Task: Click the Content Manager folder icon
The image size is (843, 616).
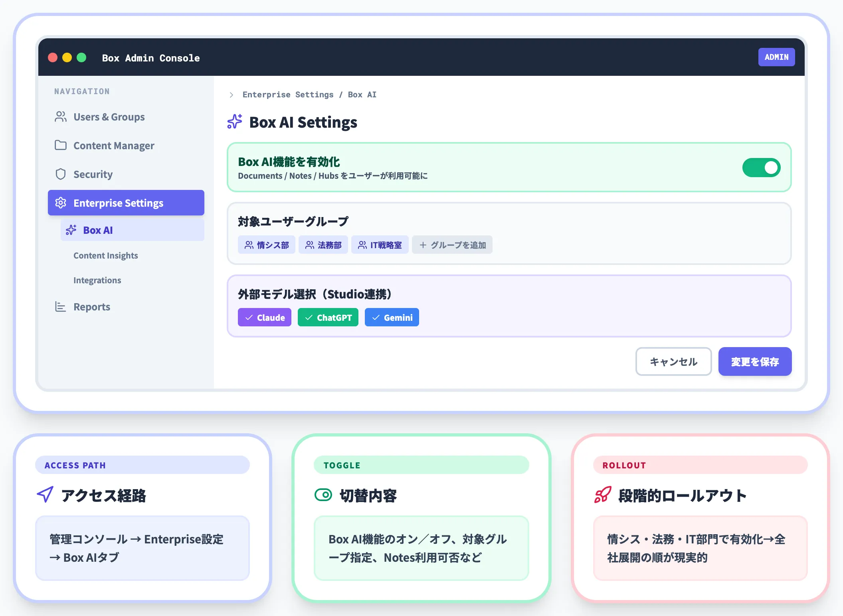Action: pos(61,145)
